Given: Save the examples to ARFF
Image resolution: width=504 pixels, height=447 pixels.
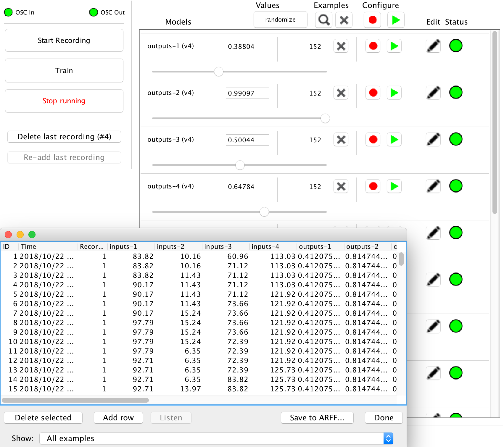Looking at the screenshot, I should tap(317, 418).
